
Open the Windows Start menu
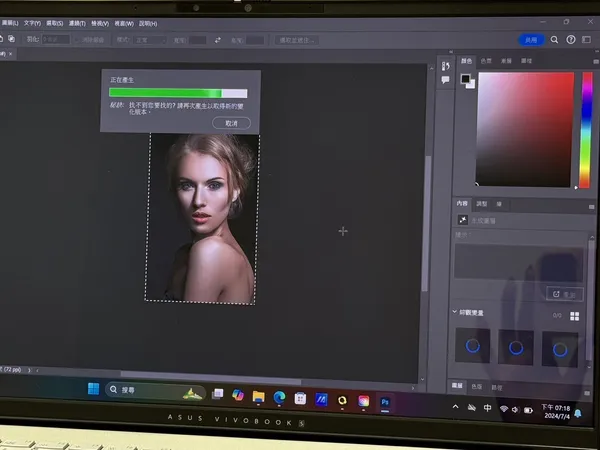tap(93, 389)
